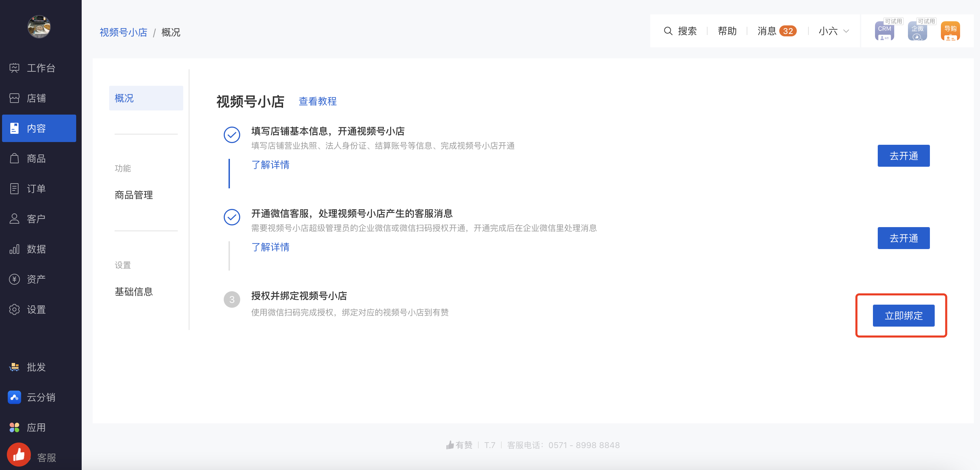Open the shop avatar profile picture
Image resolution: width=980 pixels, height=470 pixels.
pos(39,26)
